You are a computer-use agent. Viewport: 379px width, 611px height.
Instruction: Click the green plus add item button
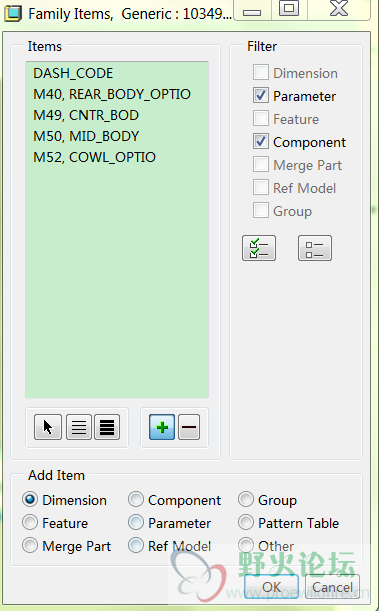click(x=162, y=427)
